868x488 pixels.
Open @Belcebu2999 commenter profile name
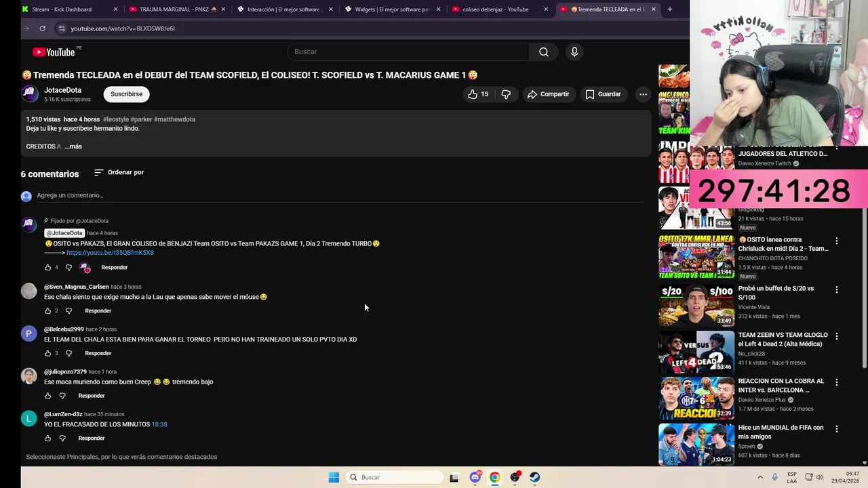[64, 329]
